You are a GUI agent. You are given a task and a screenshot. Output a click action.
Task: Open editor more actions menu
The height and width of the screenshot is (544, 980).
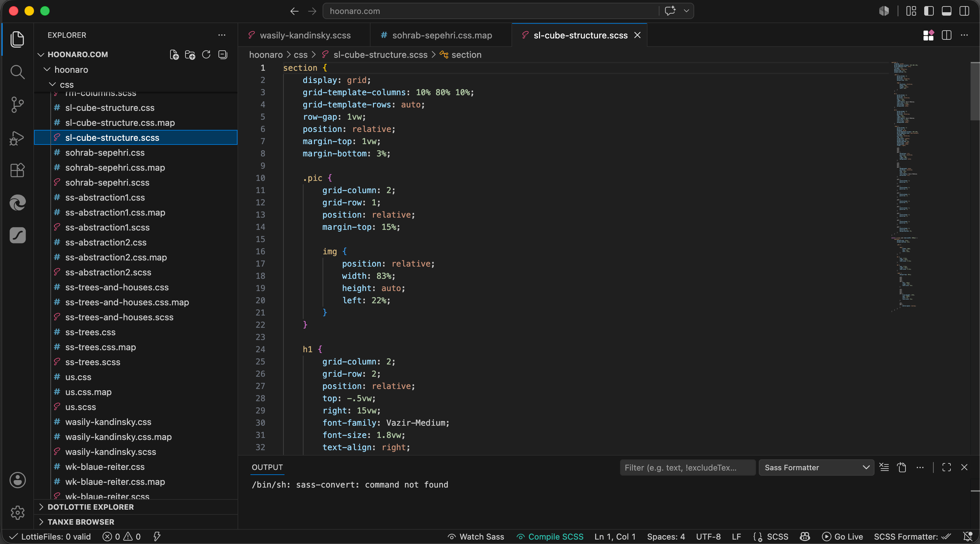[x=964, y=35]
